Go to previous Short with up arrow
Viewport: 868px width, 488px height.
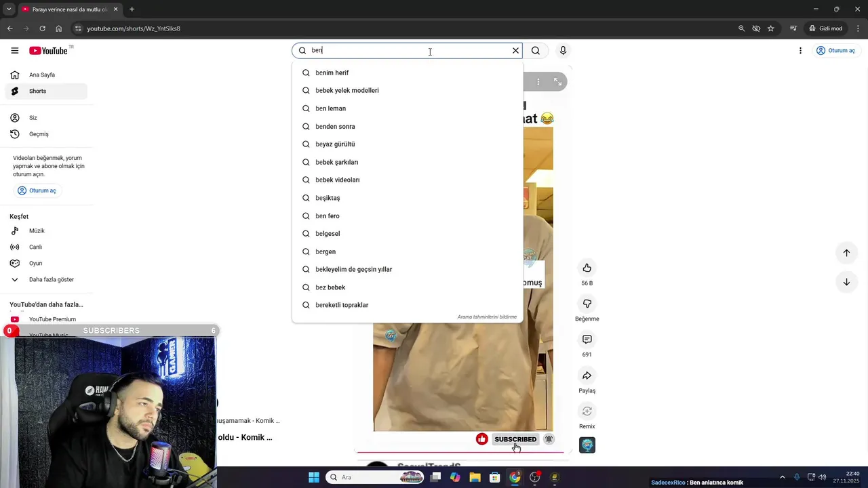(x=846, y=253)
